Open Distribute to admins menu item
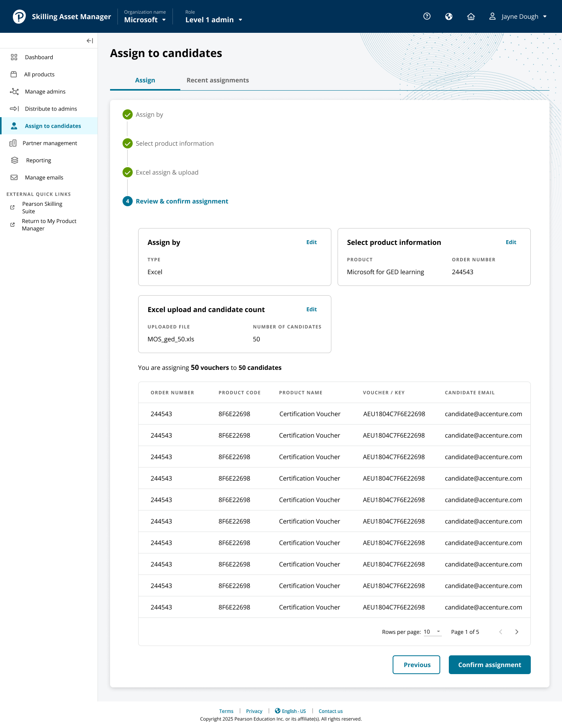The image size is (562, 728). 49,109
